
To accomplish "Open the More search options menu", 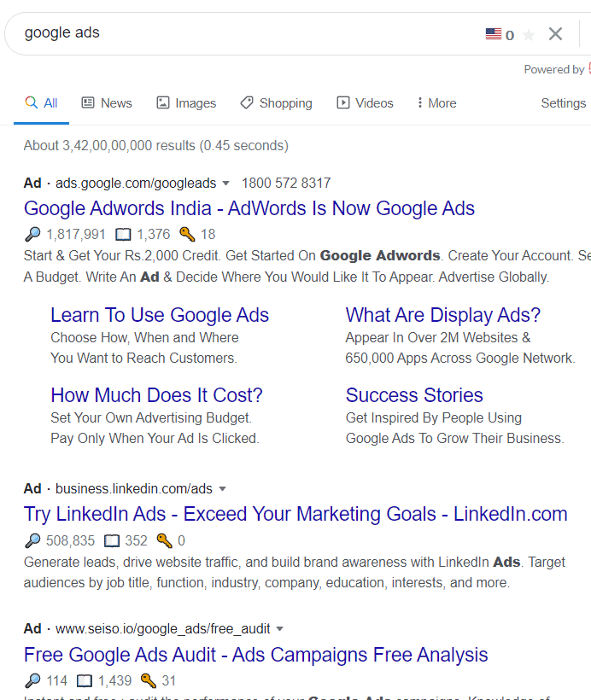I will 436,103.
